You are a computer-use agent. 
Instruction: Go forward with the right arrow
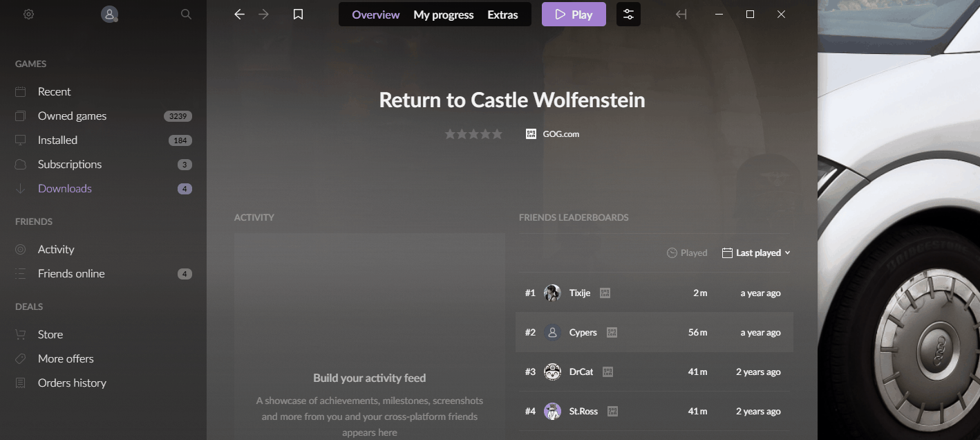click(x=263, y=15)
